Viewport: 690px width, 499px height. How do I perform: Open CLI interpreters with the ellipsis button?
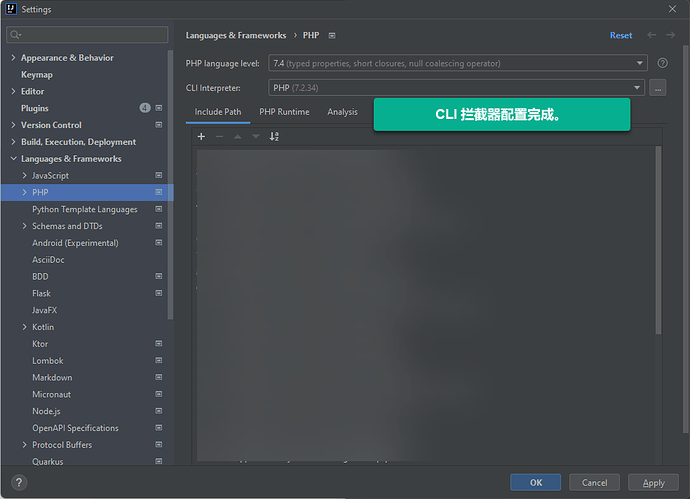click(657, 88)
